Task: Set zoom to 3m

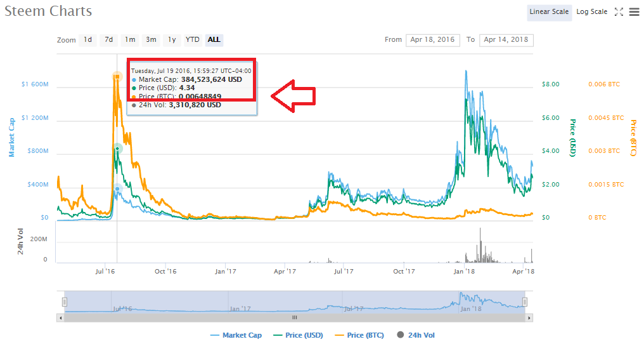Action: pos(151,40)
